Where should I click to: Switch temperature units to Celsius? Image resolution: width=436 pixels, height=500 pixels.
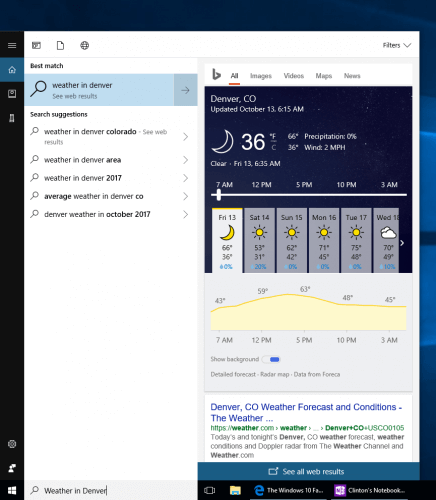[x=274, y=148]
